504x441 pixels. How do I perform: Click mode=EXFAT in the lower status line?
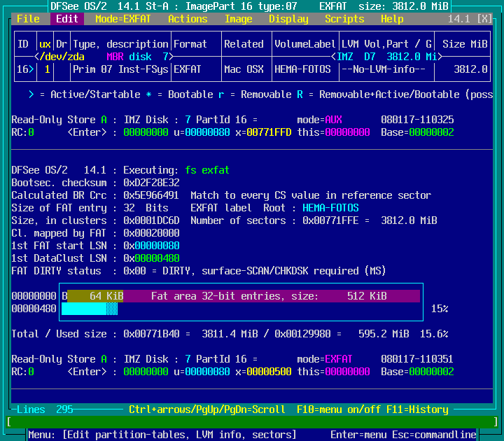325,359
